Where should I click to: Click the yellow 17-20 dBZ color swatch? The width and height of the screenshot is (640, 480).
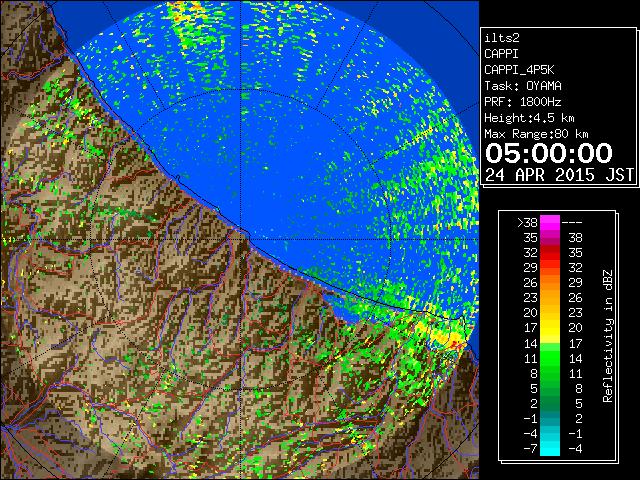point(550,328)
